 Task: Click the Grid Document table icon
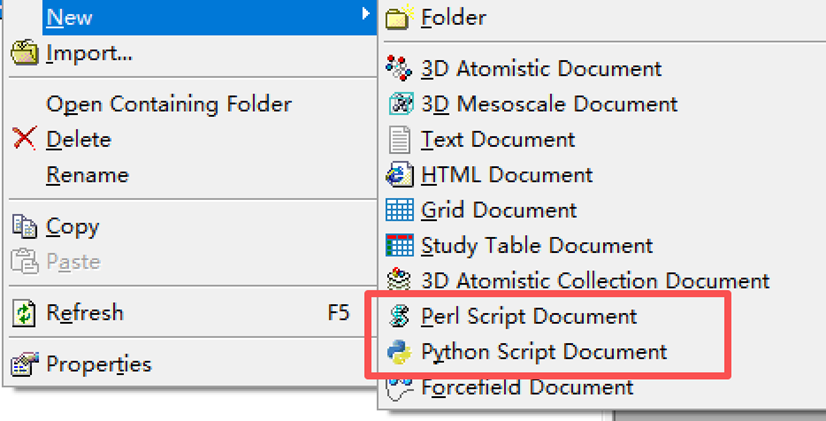(399, 210)
